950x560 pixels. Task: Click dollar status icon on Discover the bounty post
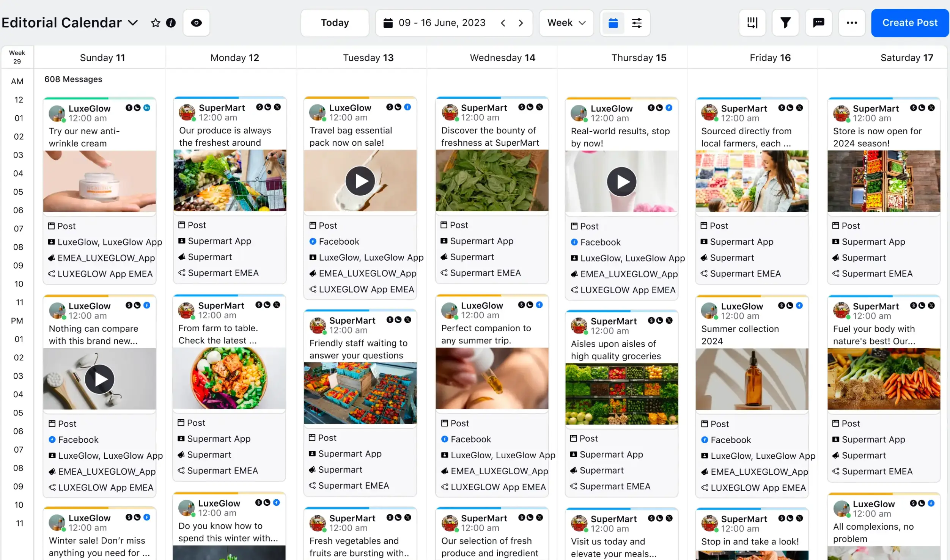click(522, 107)
